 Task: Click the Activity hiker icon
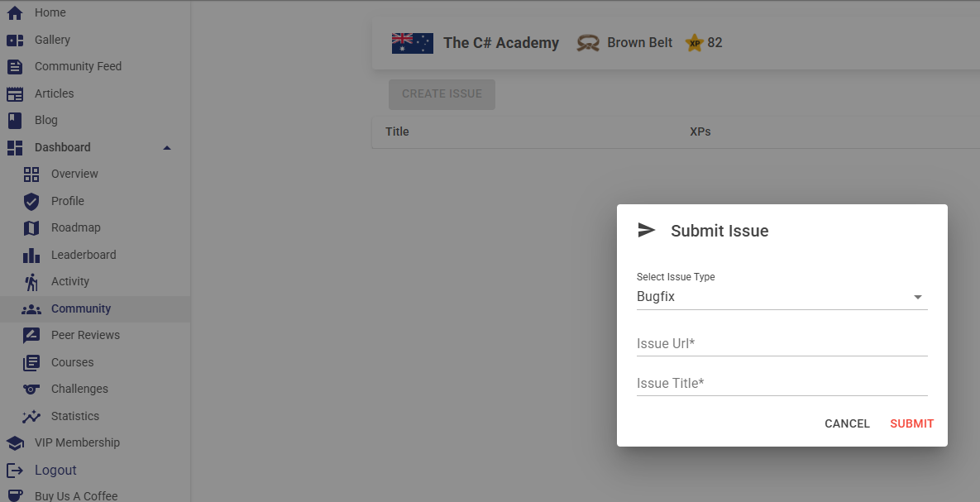31,282
